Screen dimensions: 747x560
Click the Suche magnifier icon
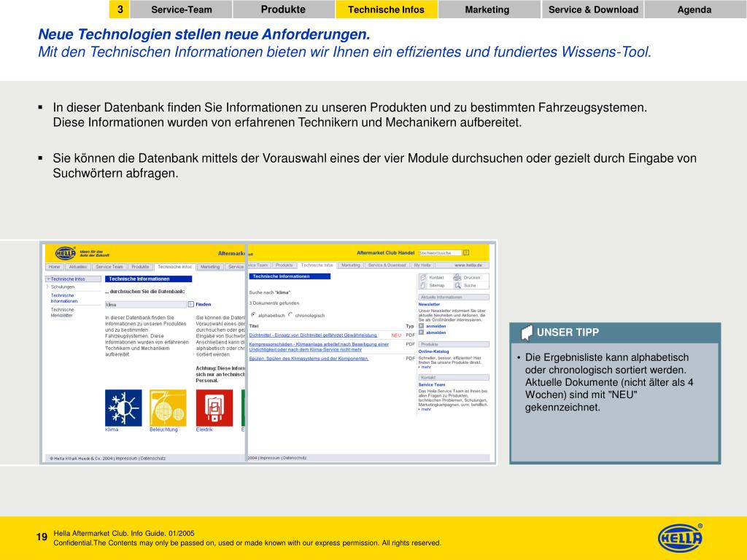(x=457, y=285)
